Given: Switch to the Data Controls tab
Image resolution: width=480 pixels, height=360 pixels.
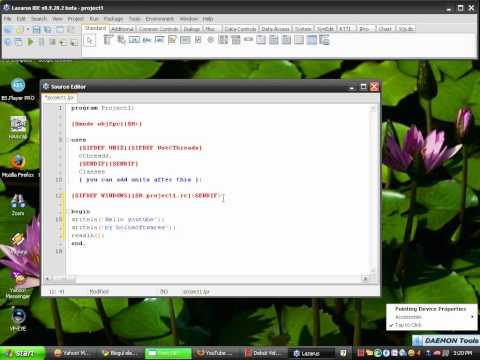Looking at the screenshot, I should pos(240,29).
